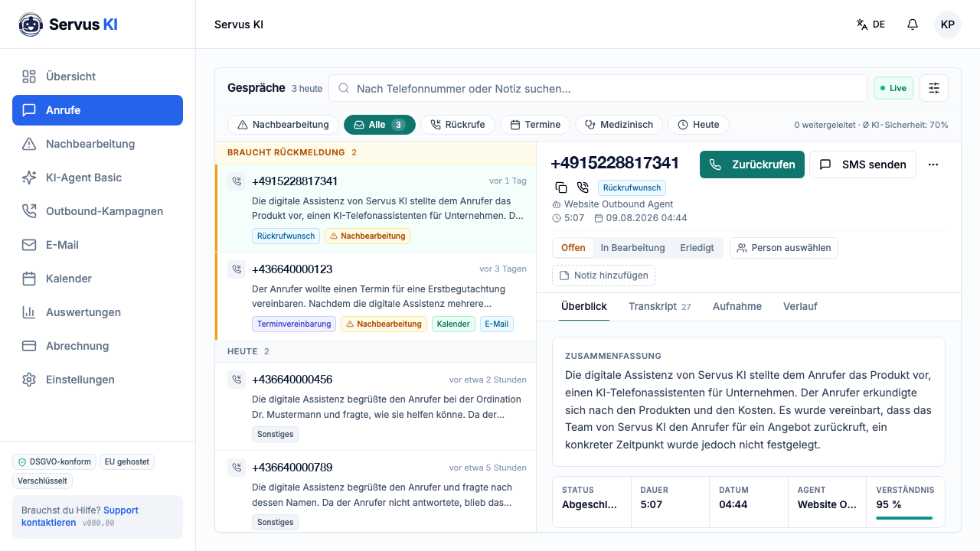Click the Zurückrufen button
The image size is (980, 551).
[x=752, y=165]
